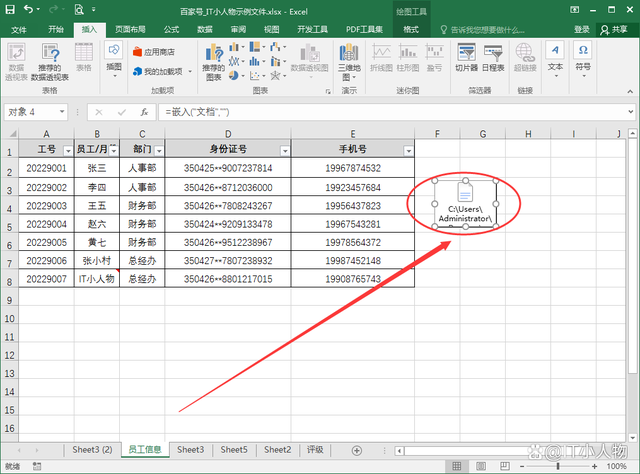Open print preview from quick access toolbar
Viewport: 640px width, 474px height.
pos(79,9)
